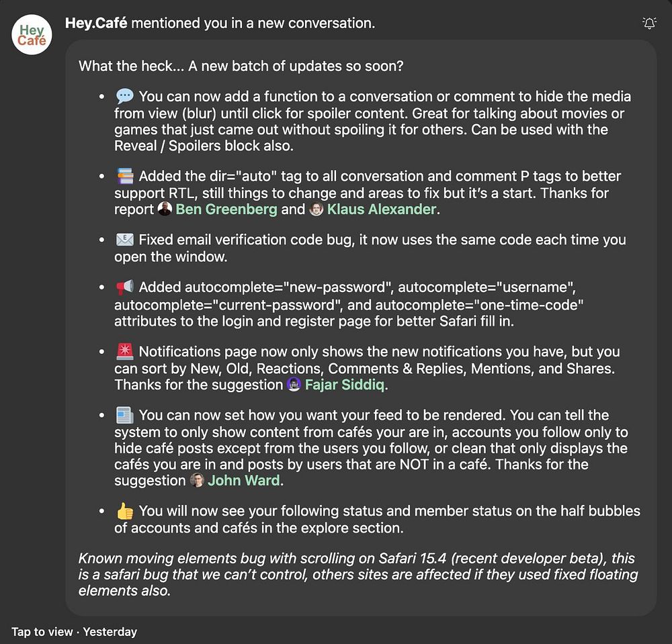The height and width of the screenshot is (644, 672).
Task: Click the Hey Café logo avatar
Action: (x=32, y=35)
